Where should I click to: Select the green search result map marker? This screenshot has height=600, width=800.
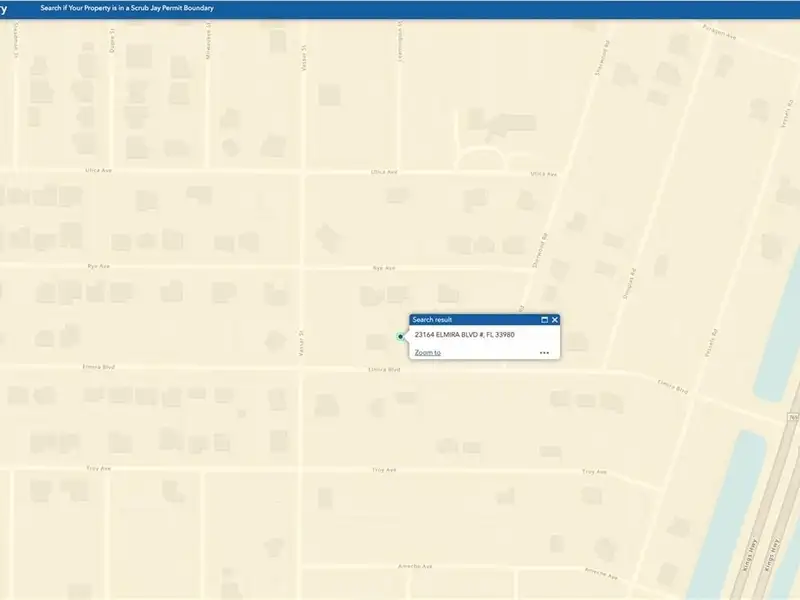point(401,337)
